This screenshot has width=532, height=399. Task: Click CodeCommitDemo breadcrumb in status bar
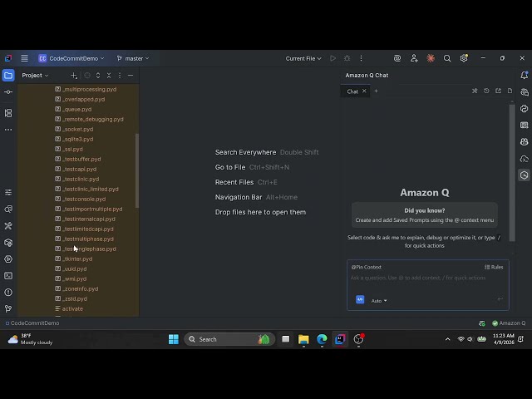click(32, 323)
